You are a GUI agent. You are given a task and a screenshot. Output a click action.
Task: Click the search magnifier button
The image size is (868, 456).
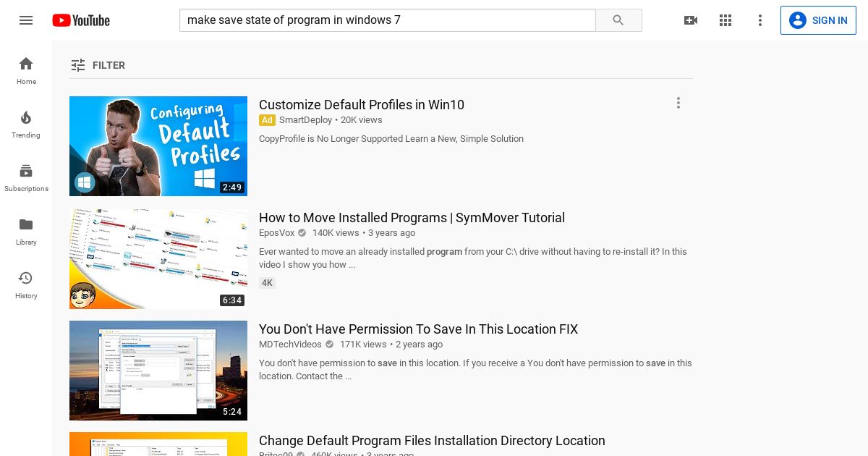click(618, 20)
